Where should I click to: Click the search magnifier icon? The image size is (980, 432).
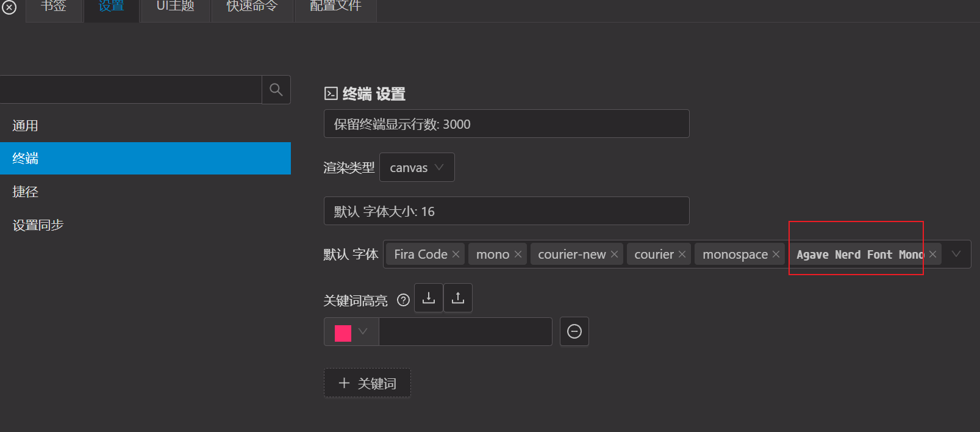click(x=276, y=90)
